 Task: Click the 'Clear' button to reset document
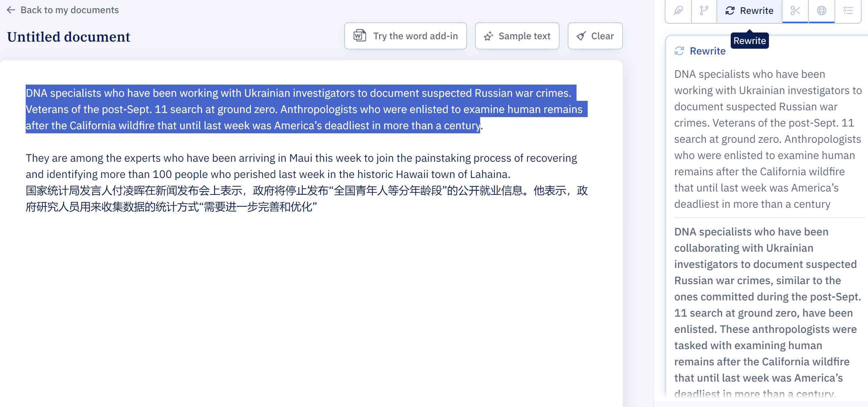[x=594, y=36]
